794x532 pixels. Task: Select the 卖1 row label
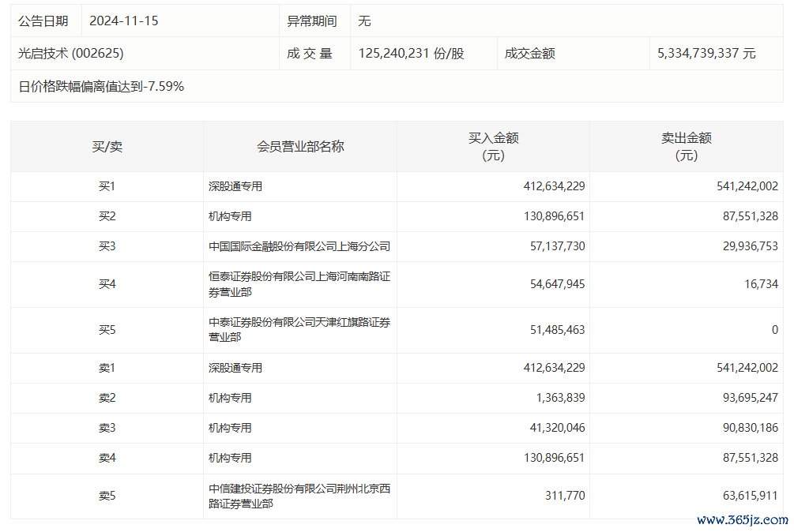point(107,368)
